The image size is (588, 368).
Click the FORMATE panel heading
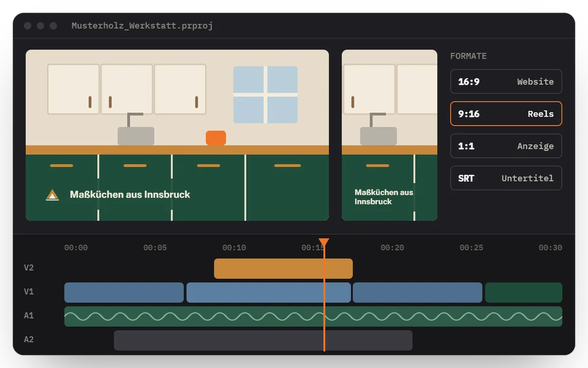pos(468,56)
